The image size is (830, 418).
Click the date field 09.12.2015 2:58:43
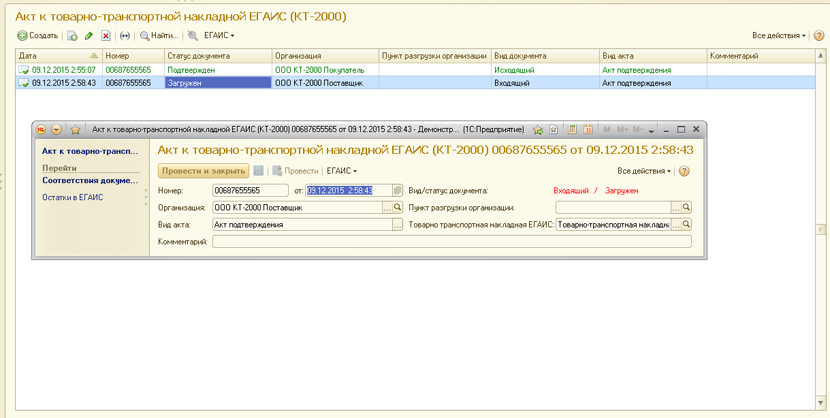pyautogui.click(x=348, y=190)
